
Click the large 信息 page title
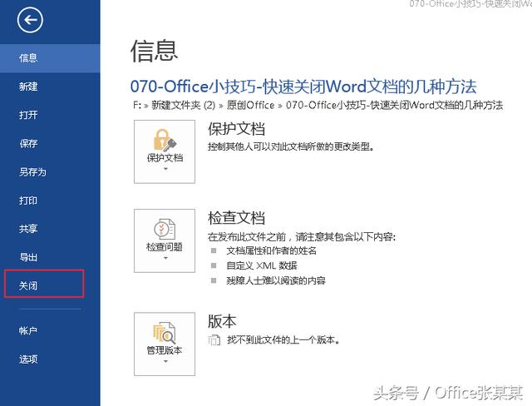pos(154,51)
